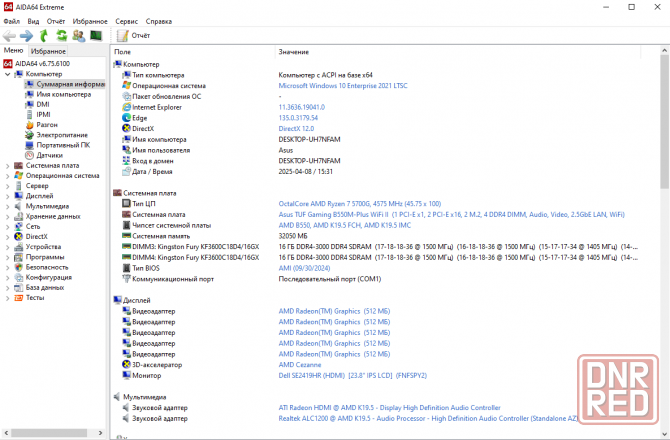Click the Тип ЦП processor icon

(x=126, y=204)
